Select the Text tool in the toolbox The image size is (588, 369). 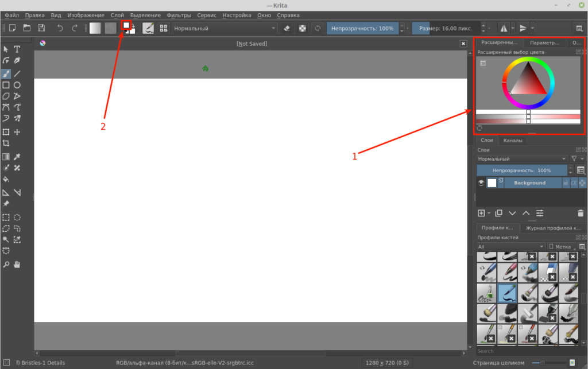coord(17,49)
